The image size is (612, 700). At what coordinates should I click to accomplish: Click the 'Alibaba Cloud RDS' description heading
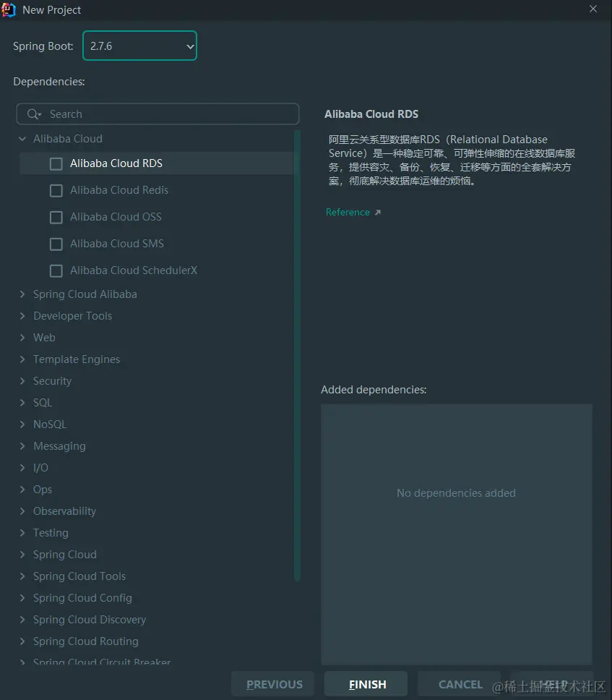(371, 114)
